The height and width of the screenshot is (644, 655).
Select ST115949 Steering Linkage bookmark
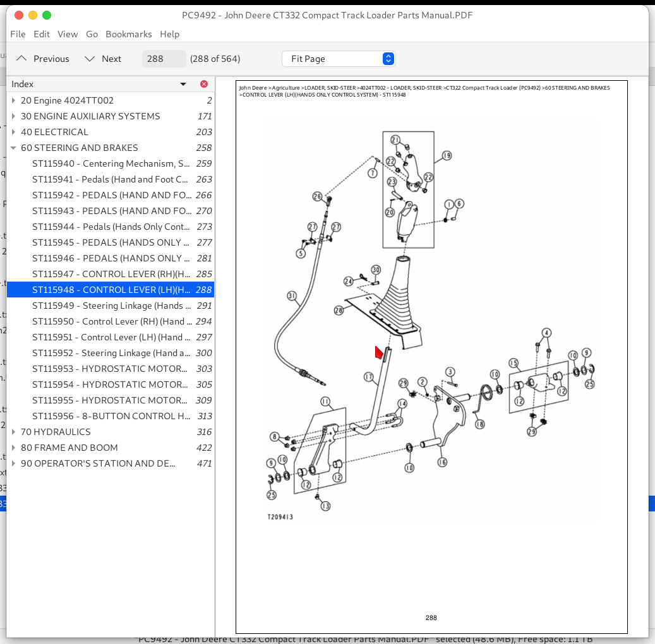(111, 306)
